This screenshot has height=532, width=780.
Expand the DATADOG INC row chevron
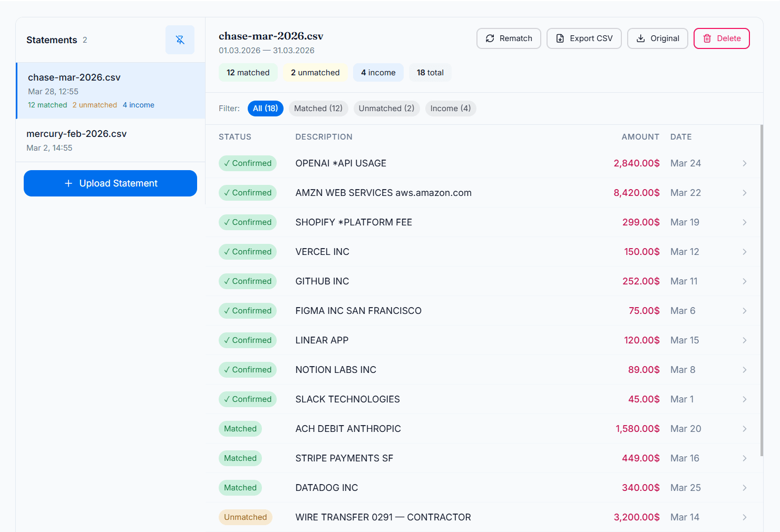coord(744,488)
